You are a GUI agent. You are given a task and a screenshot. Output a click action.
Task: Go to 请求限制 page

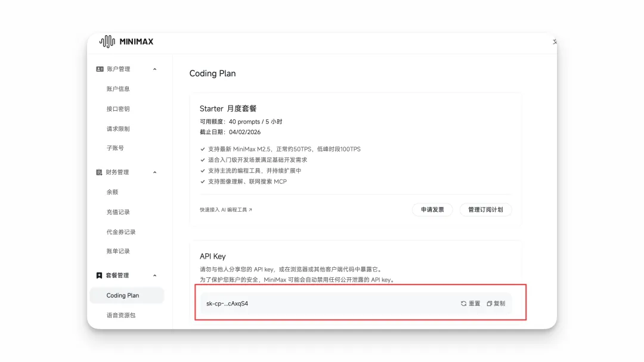(118, 129)
